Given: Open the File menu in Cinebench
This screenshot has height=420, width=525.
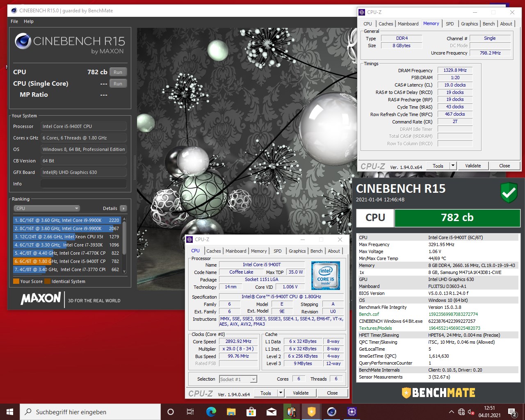Looking at the screenshot, I should pos(14,21).
